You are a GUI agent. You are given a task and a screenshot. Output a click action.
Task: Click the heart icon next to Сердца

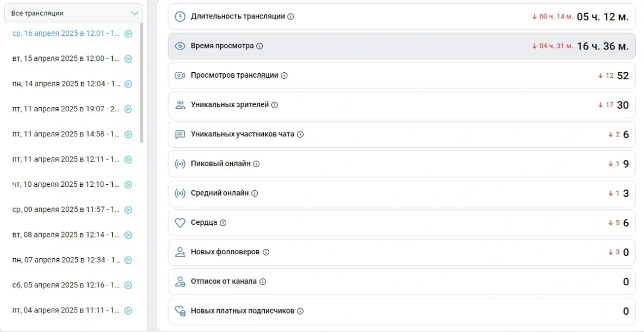click(x=180, y=222)
